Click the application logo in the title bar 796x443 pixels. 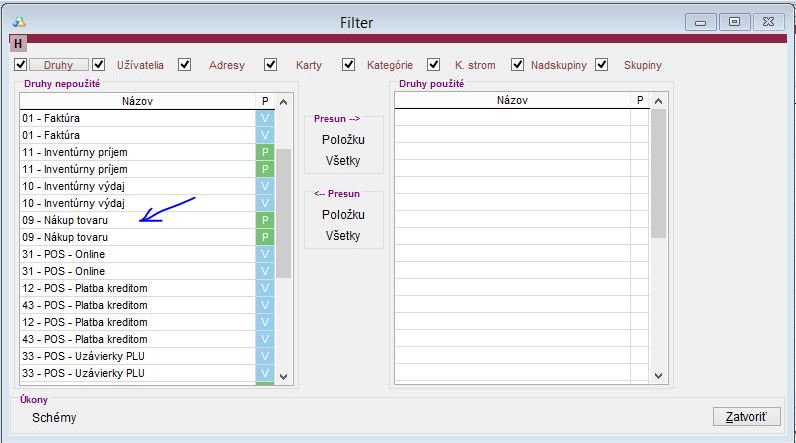[19, 21]
